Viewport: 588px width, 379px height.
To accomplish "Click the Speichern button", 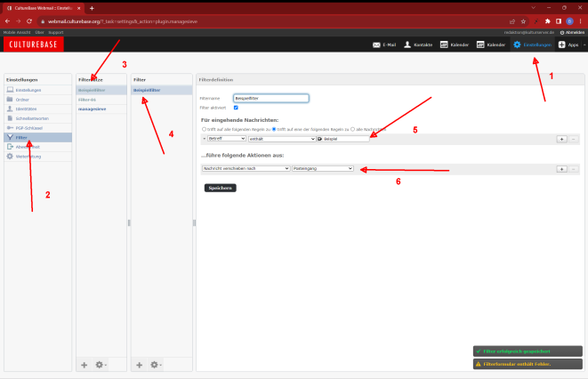I will click(x=220, y=188).
